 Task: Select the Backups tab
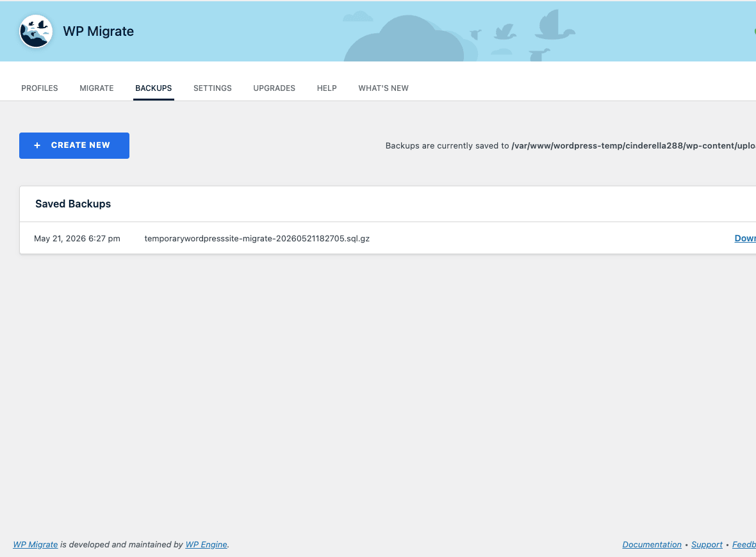153,88
